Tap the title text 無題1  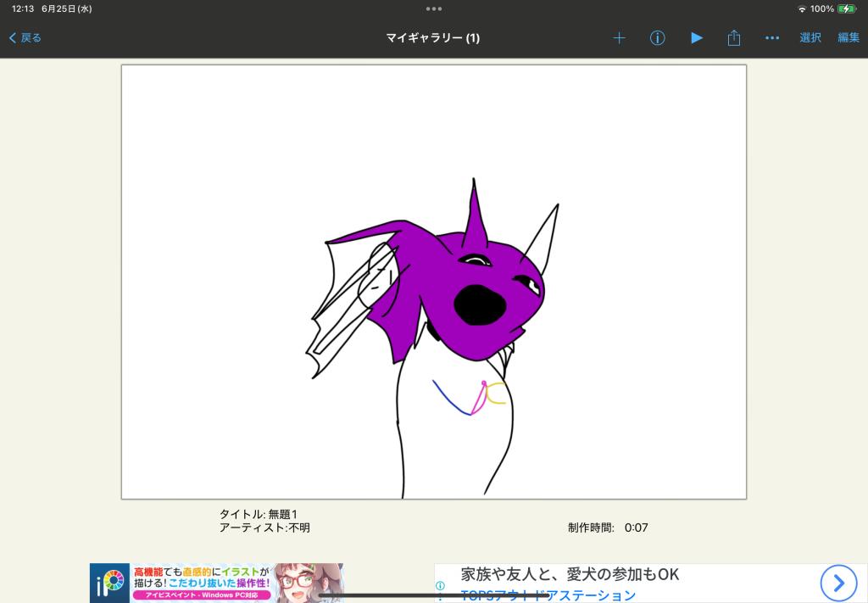pos(282,514)
